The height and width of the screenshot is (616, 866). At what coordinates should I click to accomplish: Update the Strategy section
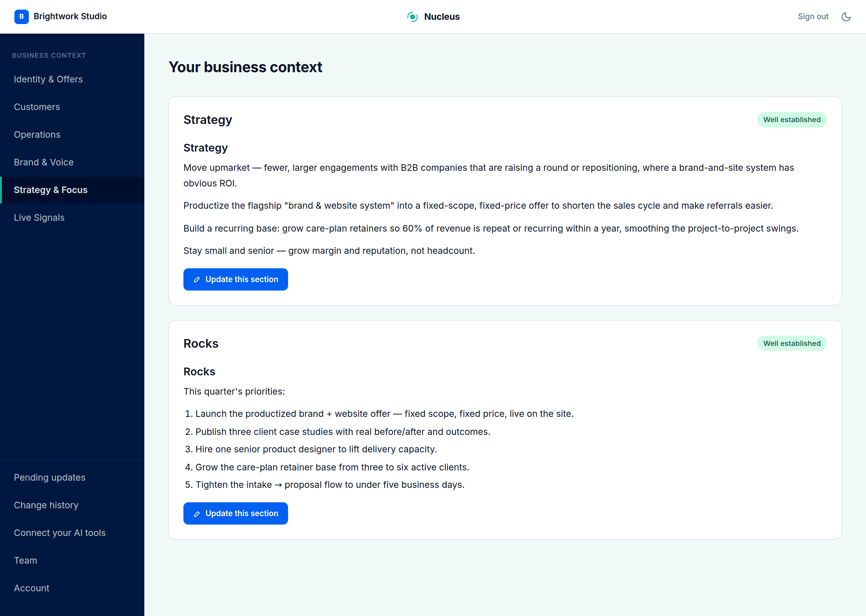click(235, 279)
